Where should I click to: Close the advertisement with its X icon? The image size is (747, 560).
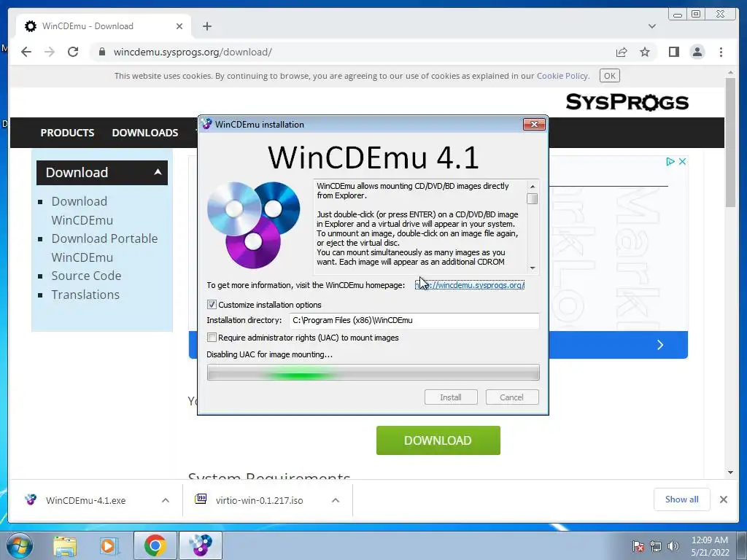[x=682, y=161]
